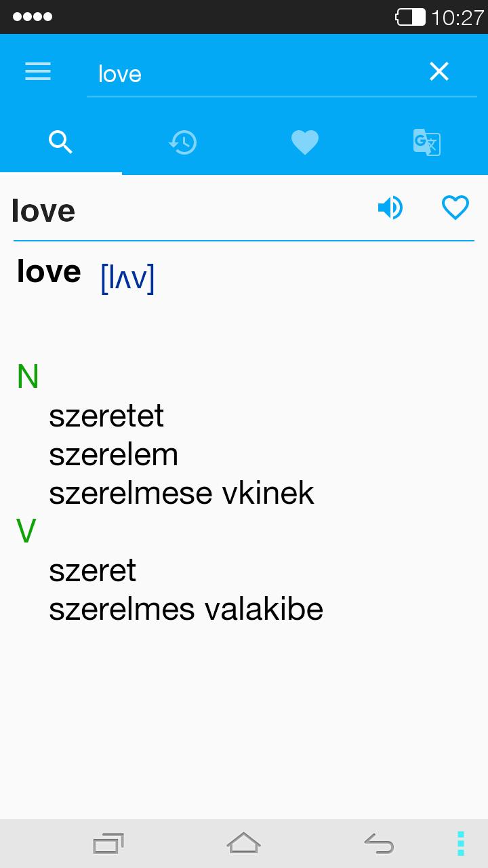Open the navigation drawer hamburger icon
The image size is (488, 868).
click(37, 71)
